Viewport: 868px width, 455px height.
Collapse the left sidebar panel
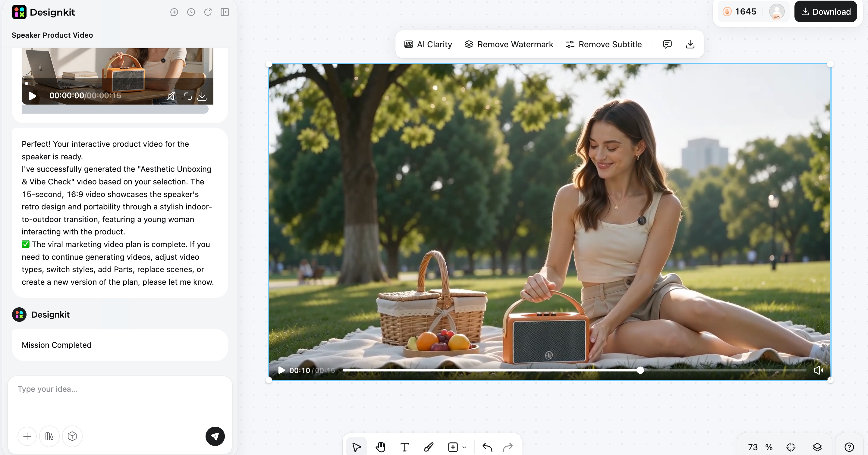point(225,12)
